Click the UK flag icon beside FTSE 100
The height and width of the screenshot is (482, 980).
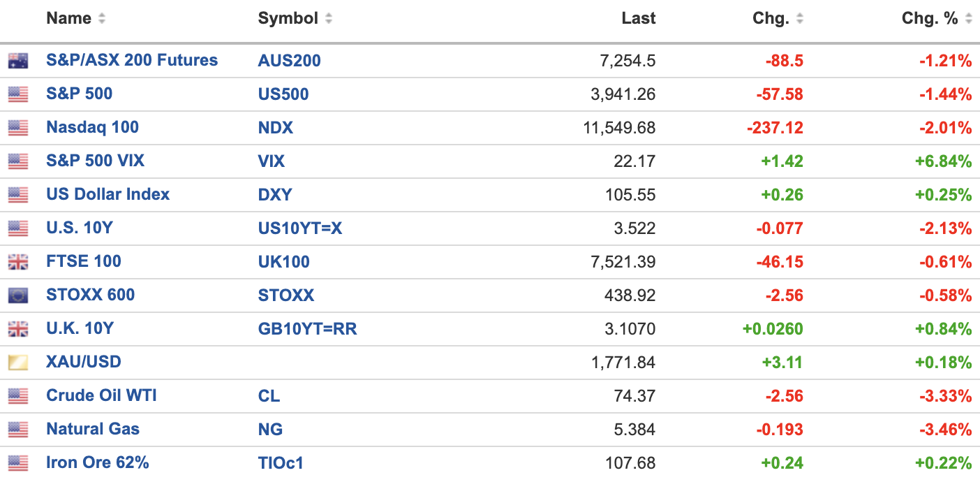18,262
